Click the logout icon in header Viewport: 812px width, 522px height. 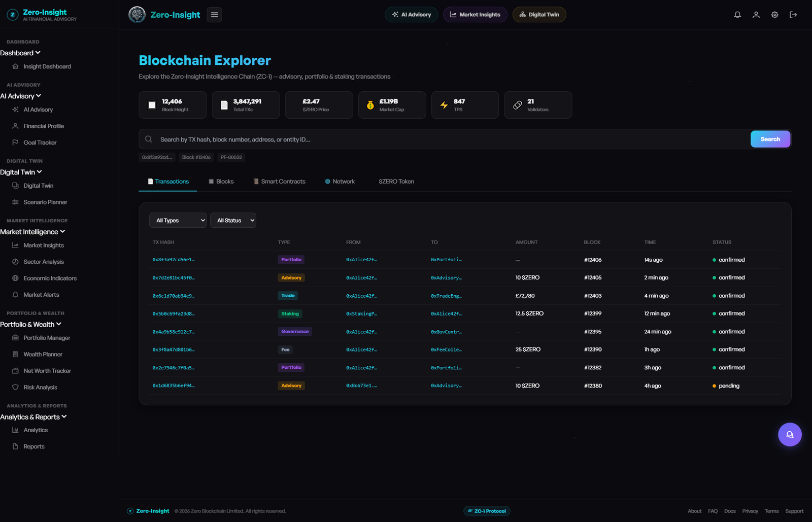click(x=793, y=15)
